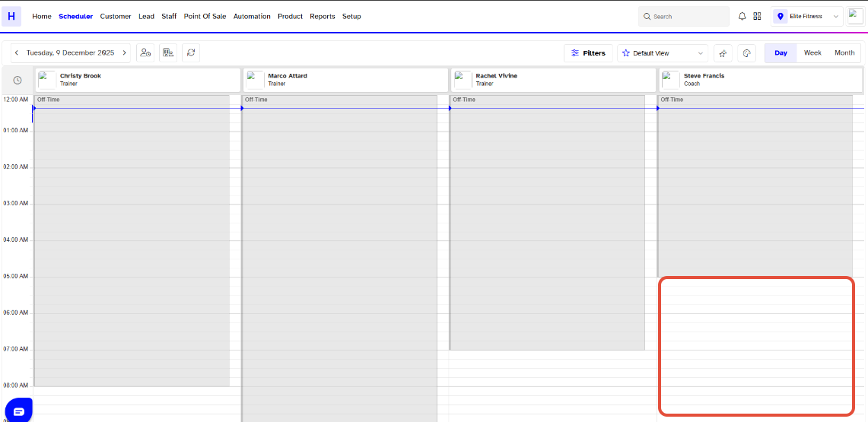Click Rachel Vivine's Off-Time block
The width and height of the screenshot is (868, 422).
[x=548, y=222]
